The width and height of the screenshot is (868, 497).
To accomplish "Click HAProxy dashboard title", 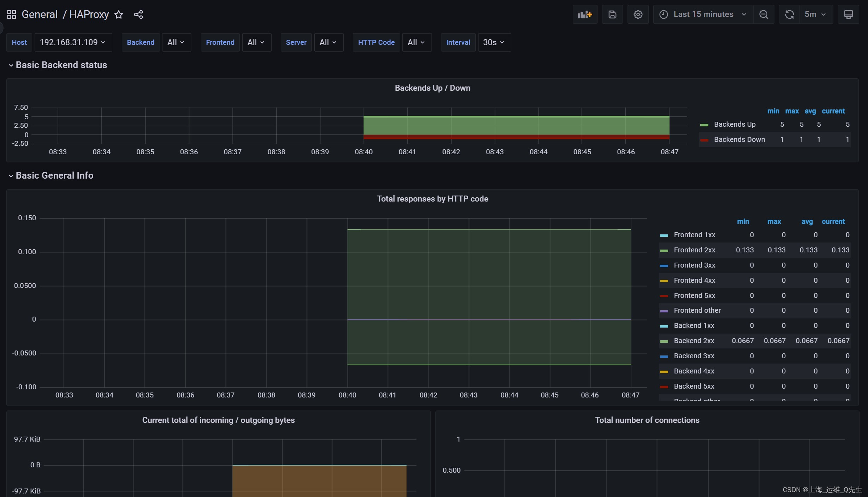I will 89,14.
